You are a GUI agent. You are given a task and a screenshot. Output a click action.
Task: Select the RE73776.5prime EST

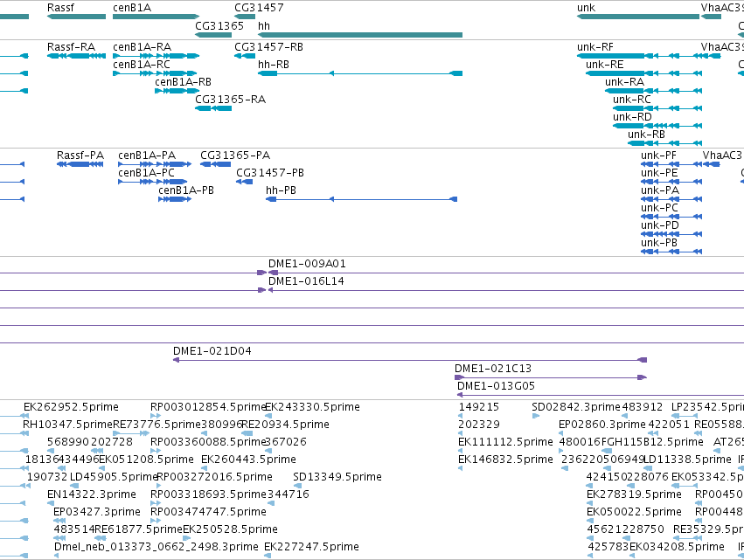coord(131,433)
